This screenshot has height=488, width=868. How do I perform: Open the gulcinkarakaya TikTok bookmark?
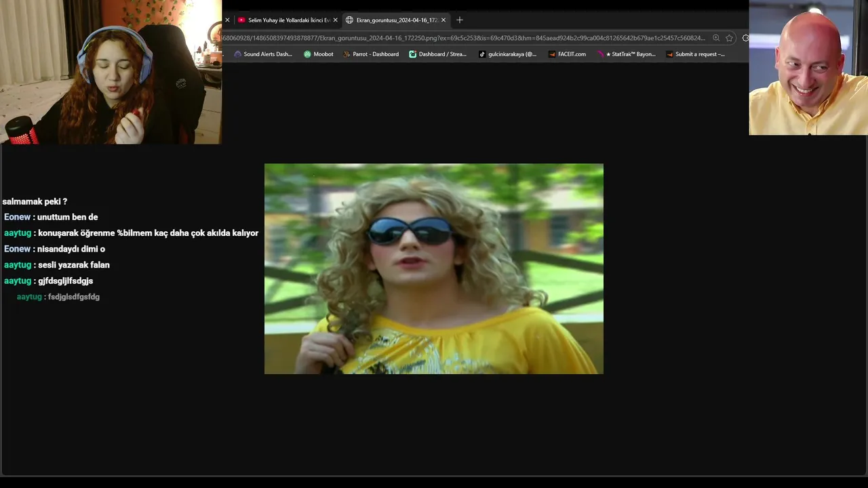pos(507,54)
